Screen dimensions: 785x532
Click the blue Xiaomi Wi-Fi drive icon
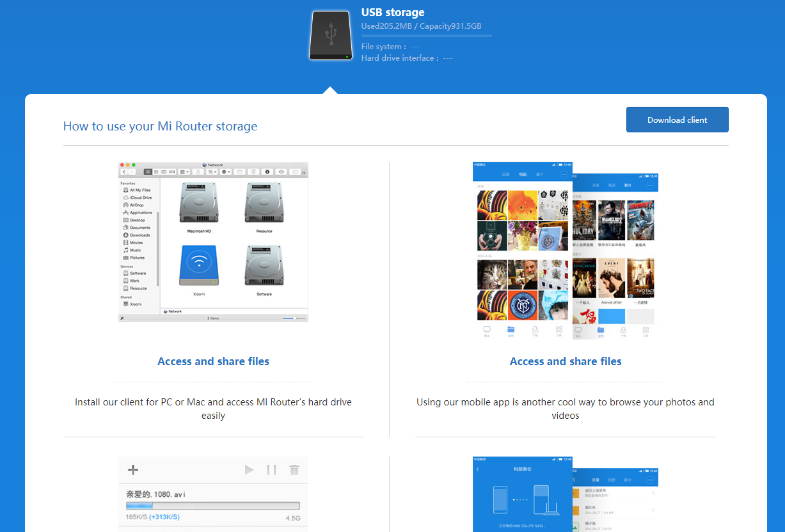pyautogui.click(x=199, y=265)
